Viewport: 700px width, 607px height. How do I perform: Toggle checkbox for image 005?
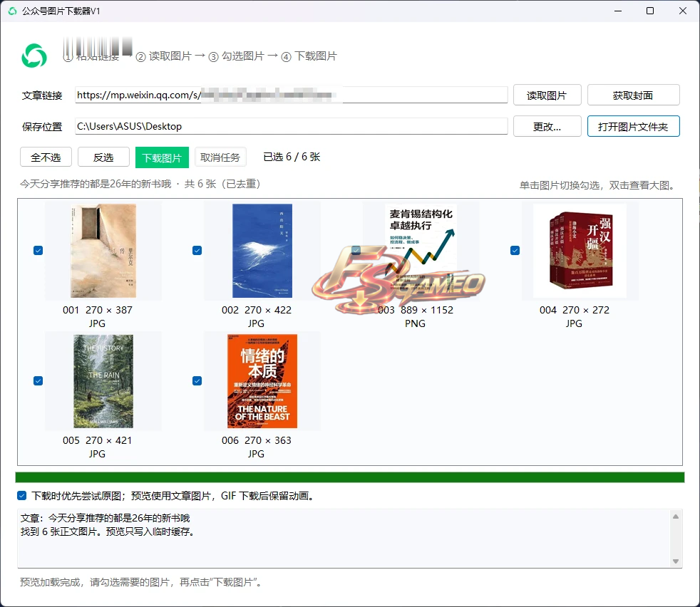(x=38, y=380)
